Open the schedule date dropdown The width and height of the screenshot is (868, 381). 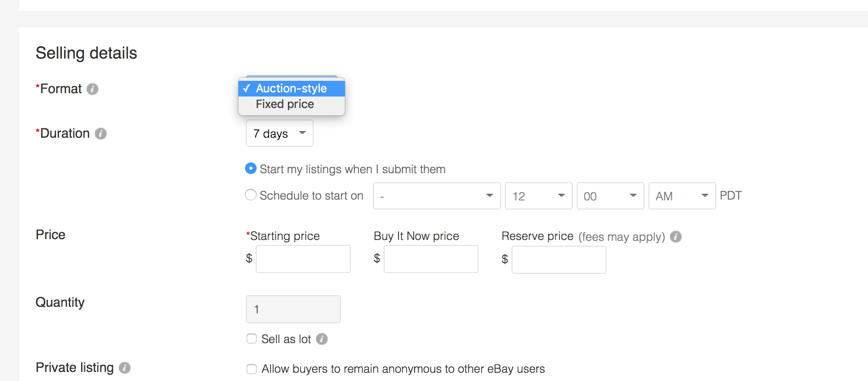[x=436, y=196]
